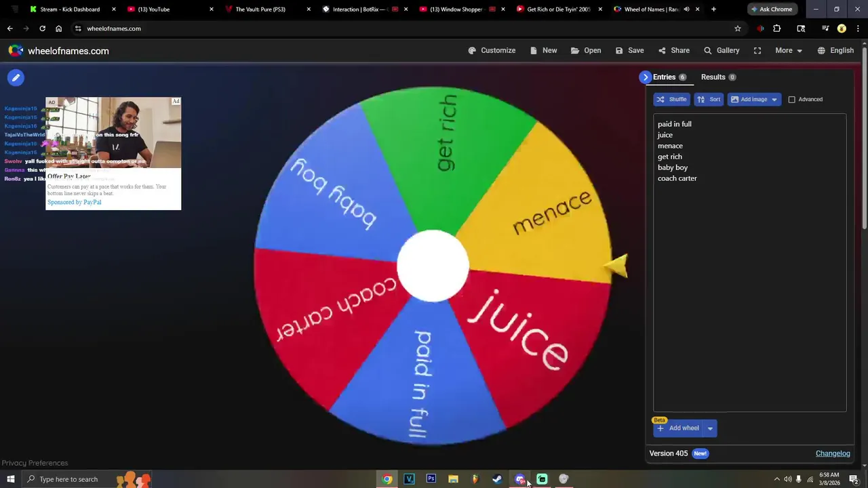
Task: Open the media controls music icon
Action: tap(825, 28)
